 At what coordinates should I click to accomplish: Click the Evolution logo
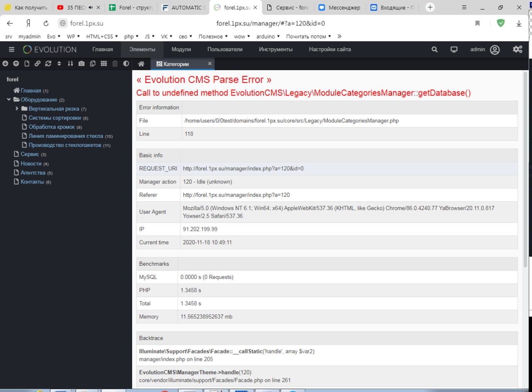click(x=50, y=49)
